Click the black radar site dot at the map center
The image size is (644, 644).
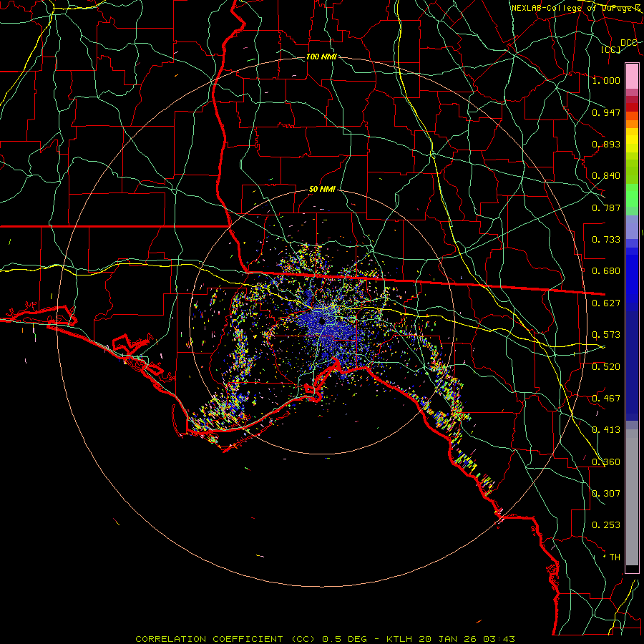click(322, 321)
